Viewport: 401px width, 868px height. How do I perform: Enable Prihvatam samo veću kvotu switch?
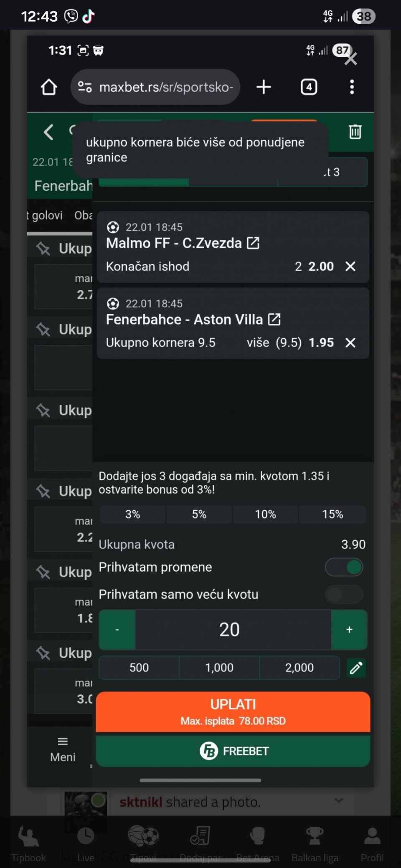pyautogui.click(x=344, y=594)
